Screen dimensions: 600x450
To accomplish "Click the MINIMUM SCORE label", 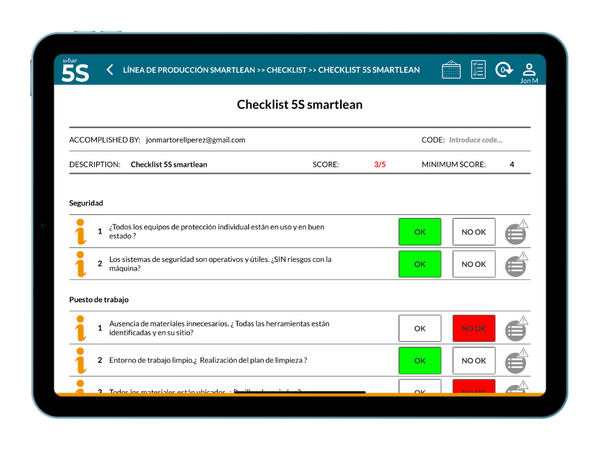I will (x=454, y=165).
